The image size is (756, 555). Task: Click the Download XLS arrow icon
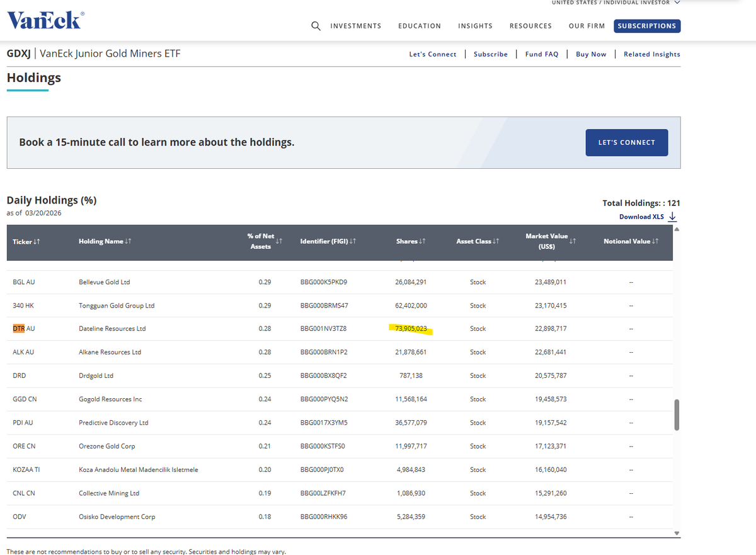coord(672,217)
